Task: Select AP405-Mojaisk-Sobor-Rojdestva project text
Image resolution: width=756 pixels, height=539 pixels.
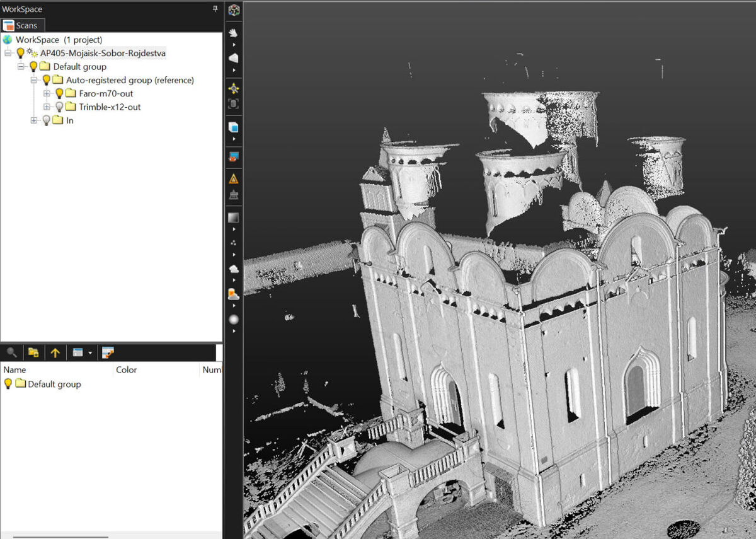Action: (103, 53)
